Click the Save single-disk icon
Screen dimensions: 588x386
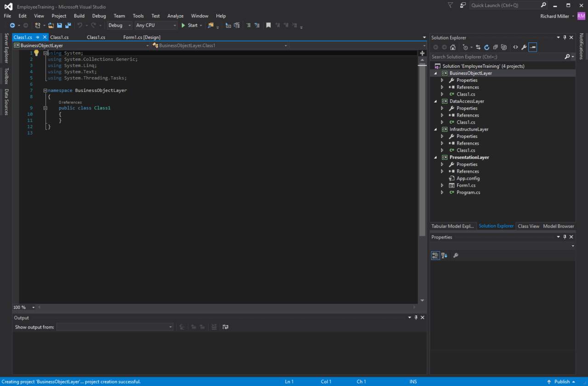(60, 25)
